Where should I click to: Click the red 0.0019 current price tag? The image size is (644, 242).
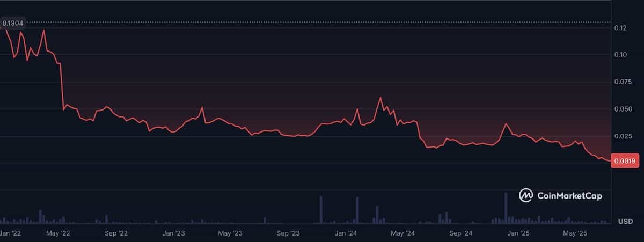click(625, 161)
